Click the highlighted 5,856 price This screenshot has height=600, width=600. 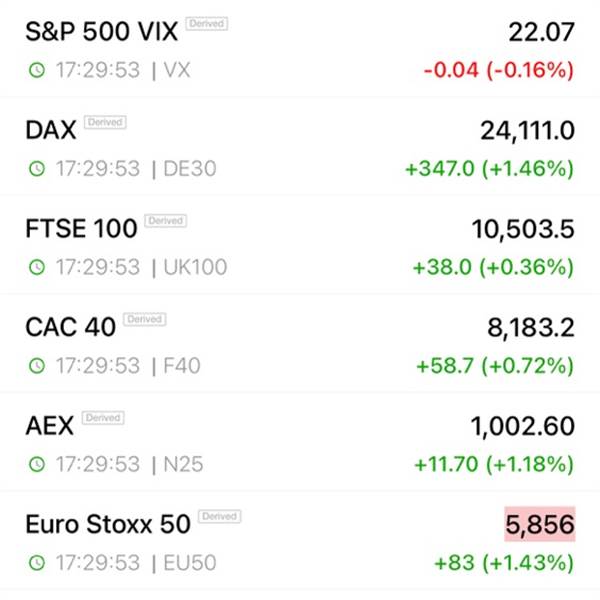click(540, 524)
